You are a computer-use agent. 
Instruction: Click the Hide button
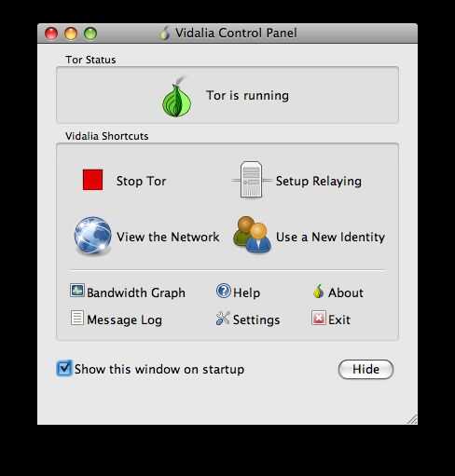365,369
